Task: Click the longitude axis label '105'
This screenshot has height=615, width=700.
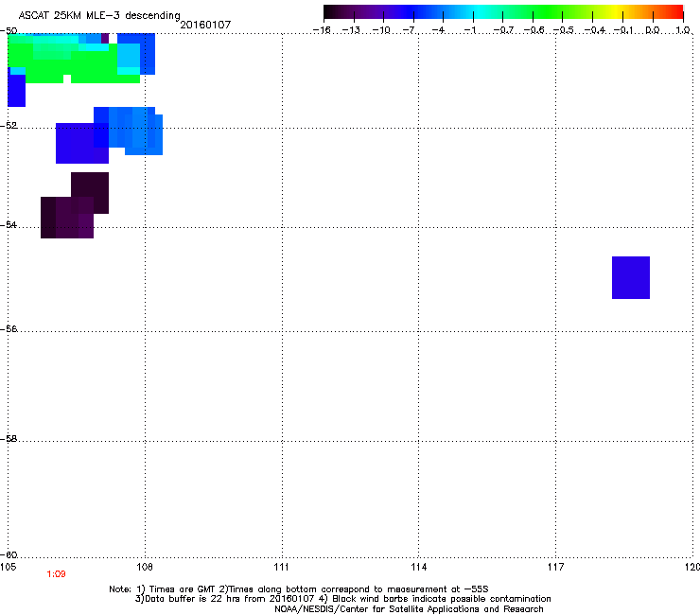Action: [x=8, y=567]
